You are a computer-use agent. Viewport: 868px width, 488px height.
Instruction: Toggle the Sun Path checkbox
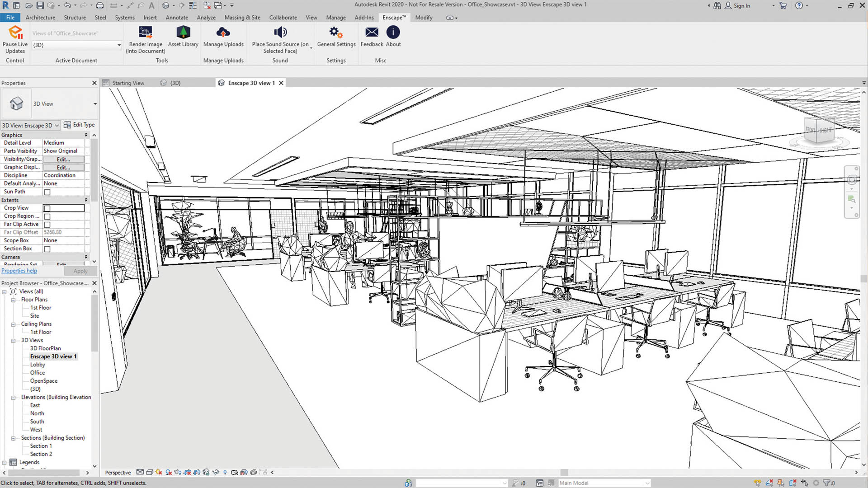pyautogui.click(x=47, y=191)
